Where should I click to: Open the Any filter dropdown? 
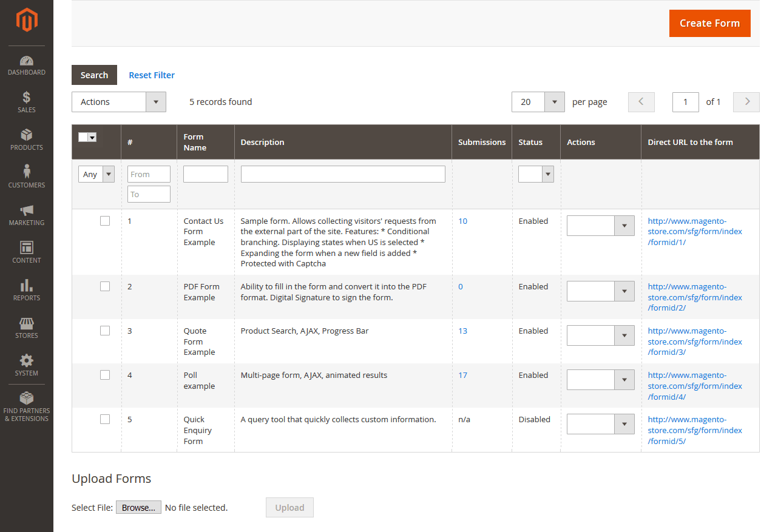pyautogui.click(x=96, y=174)
